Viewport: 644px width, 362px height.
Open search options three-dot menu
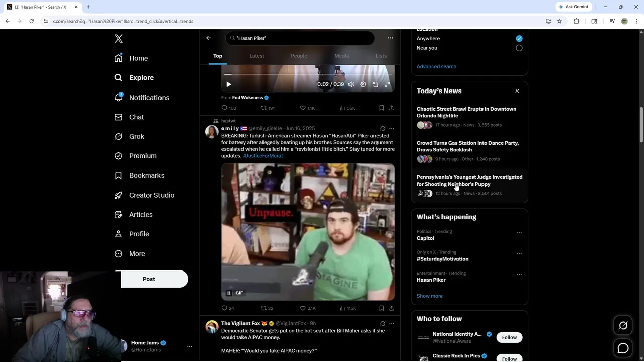pyautogui.click(x=390, y=38)
